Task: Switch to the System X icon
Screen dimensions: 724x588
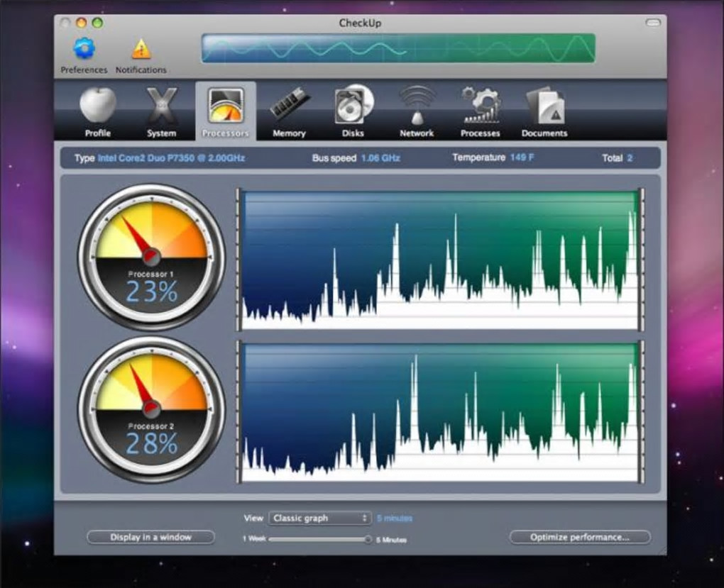Action: [162, 106]
